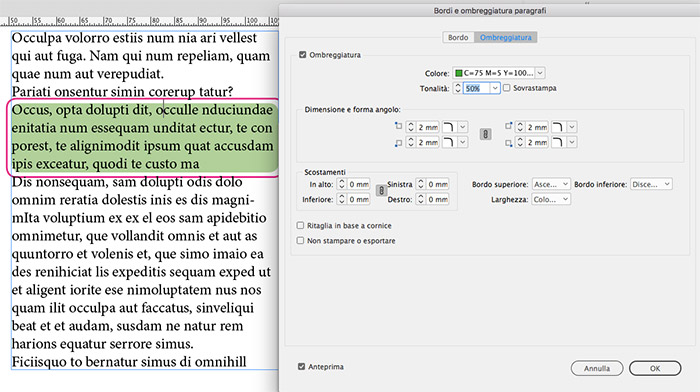The height and width of the screenshot is (392, 700).
Task: Click the bottom-left corner size stepper
Action: tap(411, 142)
